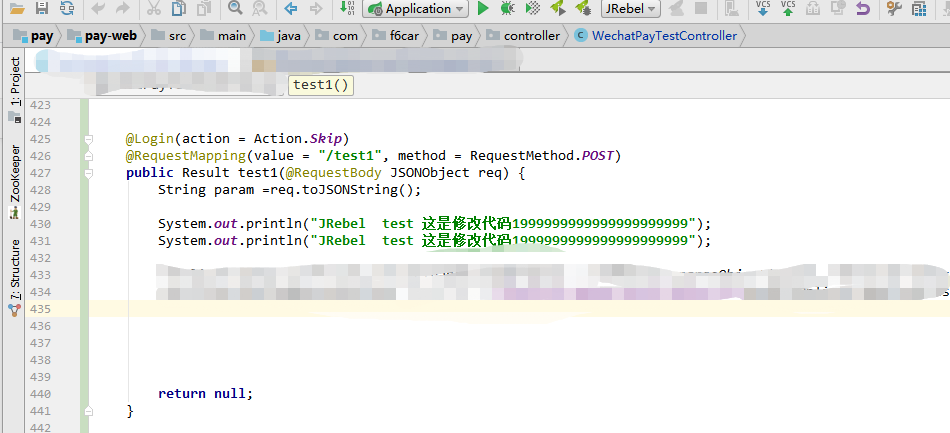Click the main breadcrumb folder
Screen dimensions: 950x433
[x=224, y=36]
